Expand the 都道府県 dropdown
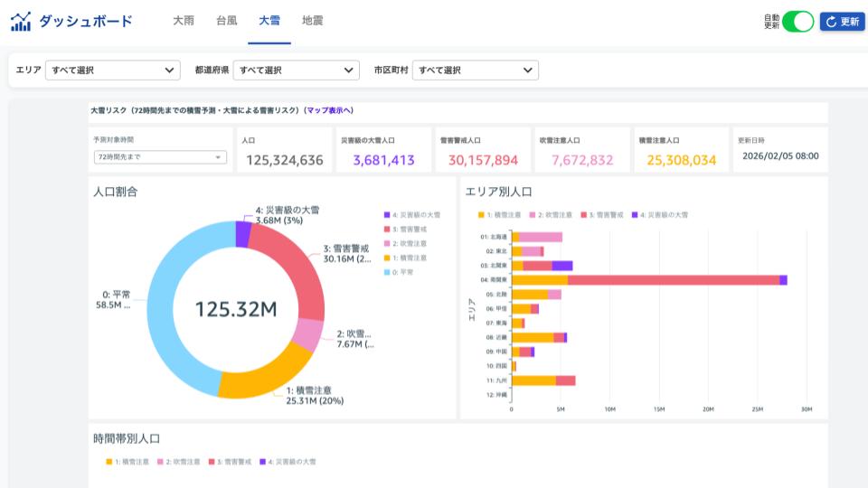Viewport: 868px width, 488px height. 297,70
